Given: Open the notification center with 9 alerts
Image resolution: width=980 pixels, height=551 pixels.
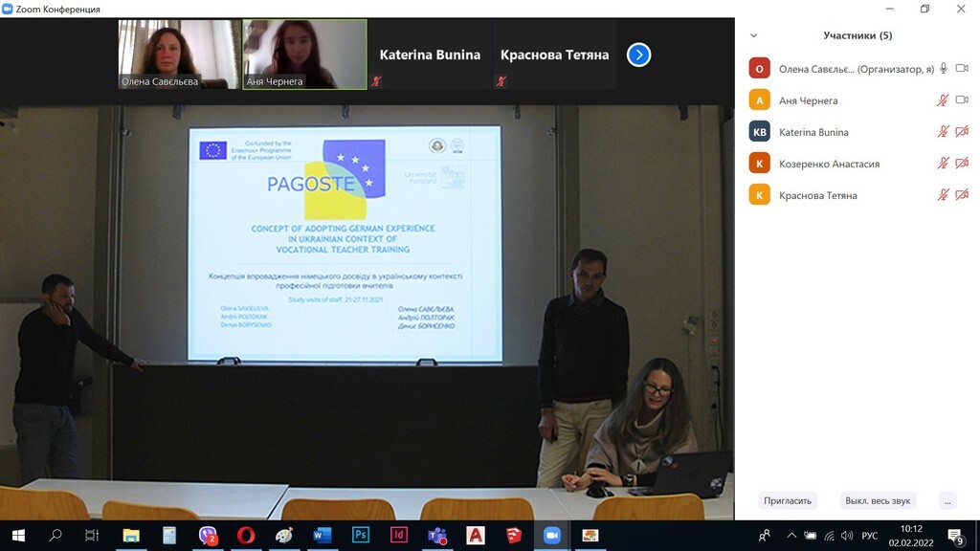Looking at the screenshot, I should pos(956,536).
